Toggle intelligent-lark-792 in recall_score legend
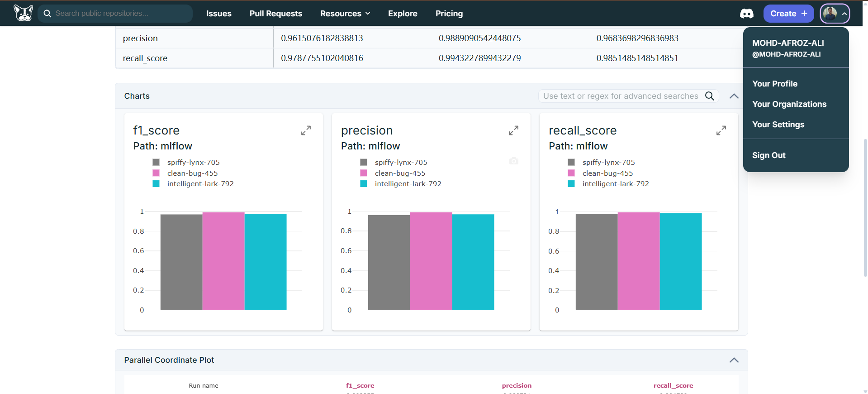 615,184
